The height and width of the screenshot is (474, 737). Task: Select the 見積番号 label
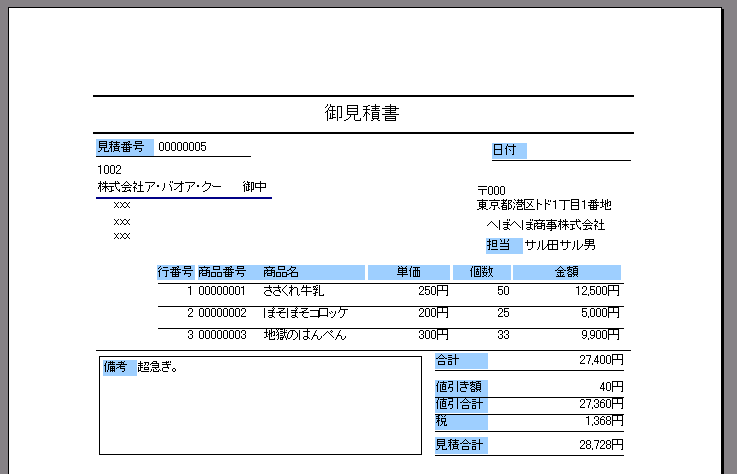(125, 147)
